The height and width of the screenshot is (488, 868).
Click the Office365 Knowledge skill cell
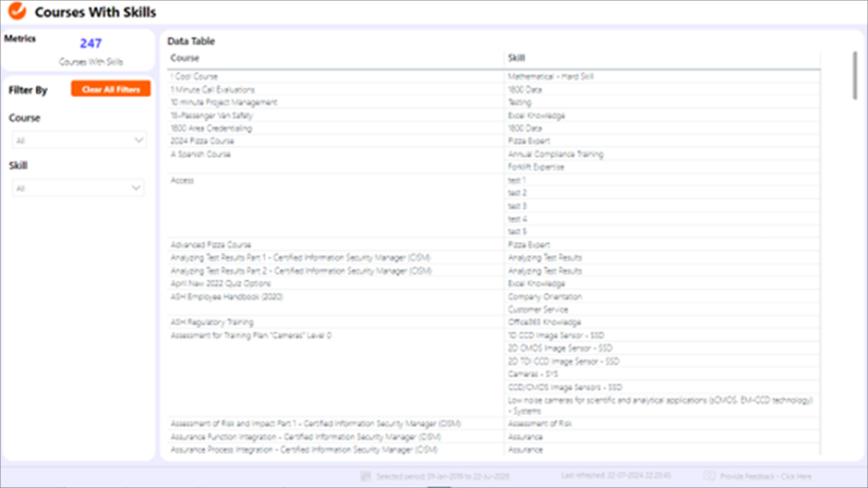click(545, 323)
